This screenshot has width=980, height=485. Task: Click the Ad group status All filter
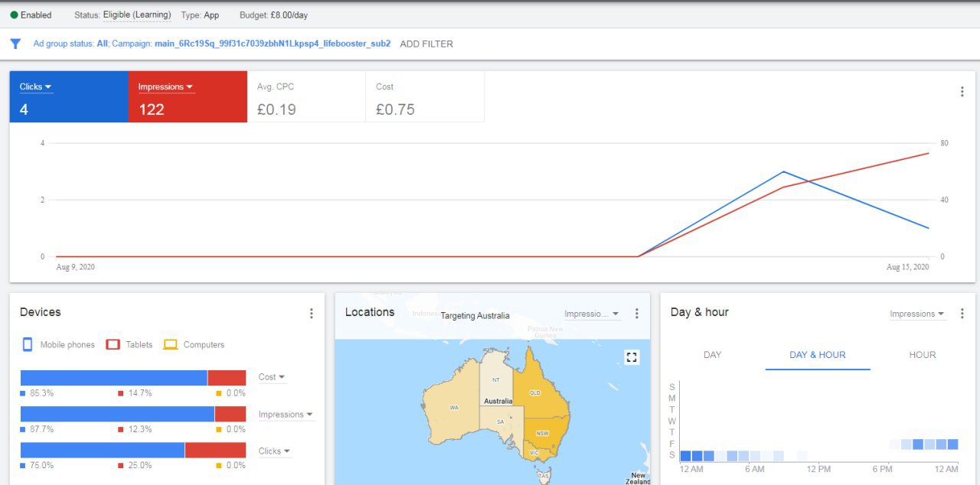coord(70,44)
